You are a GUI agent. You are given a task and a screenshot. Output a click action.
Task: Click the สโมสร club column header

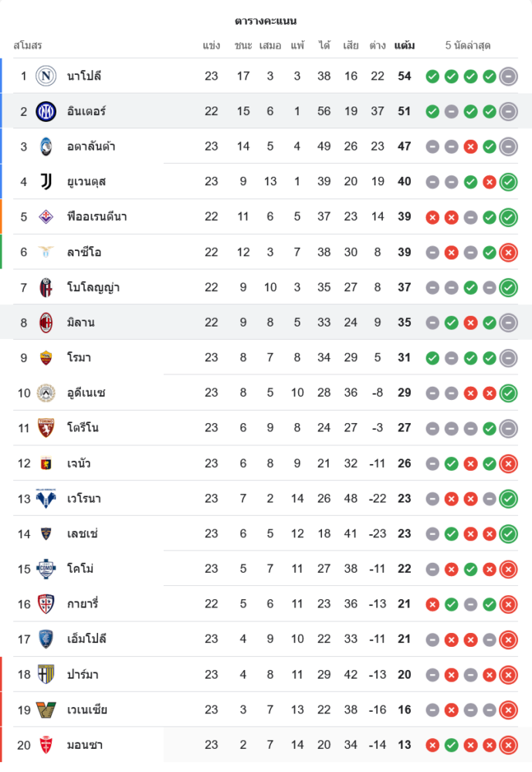[x=28, y=46]
